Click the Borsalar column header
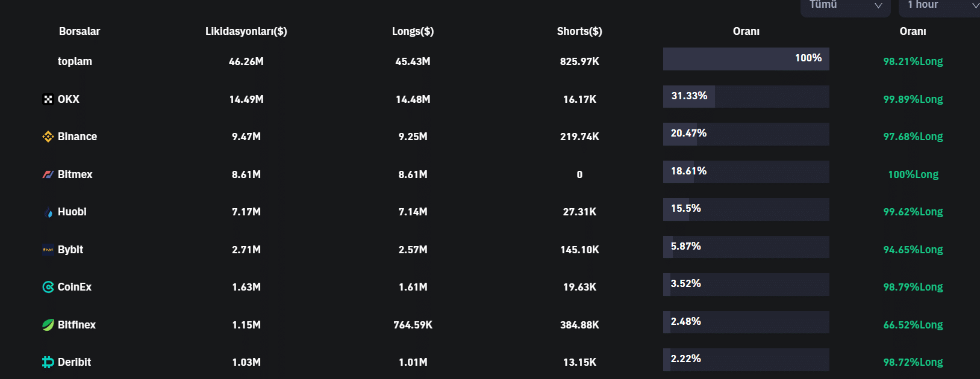This screenshot has width=980, height=379. (x=80, y=31)
